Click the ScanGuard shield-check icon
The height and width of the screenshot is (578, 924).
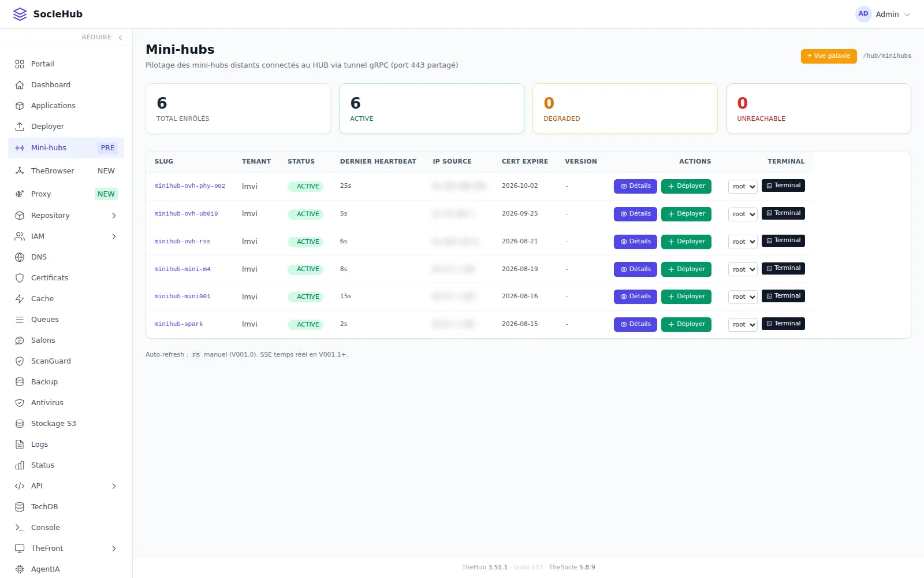[20, 361]
